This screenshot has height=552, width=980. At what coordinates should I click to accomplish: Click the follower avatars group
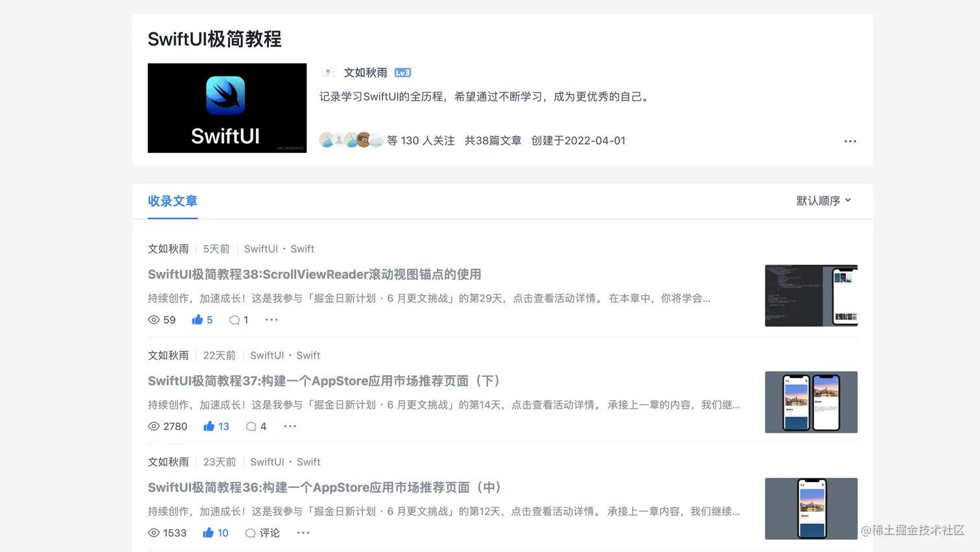pos(351,140)
